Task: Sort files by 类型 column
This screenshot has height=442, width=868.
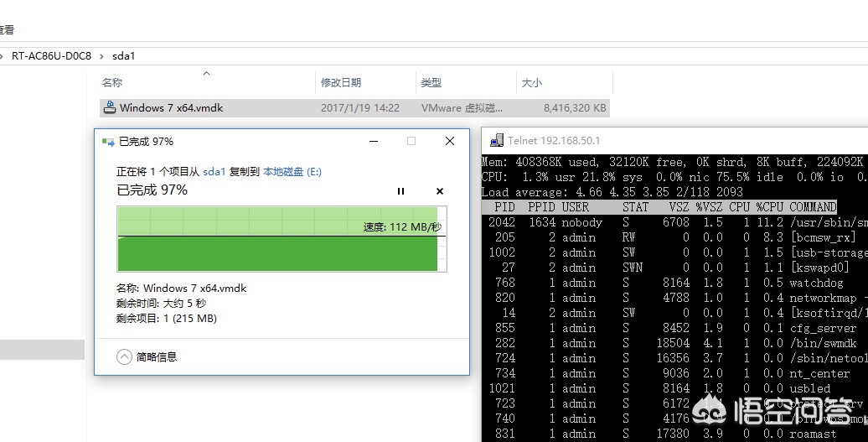Action: (x=431, y=82)
